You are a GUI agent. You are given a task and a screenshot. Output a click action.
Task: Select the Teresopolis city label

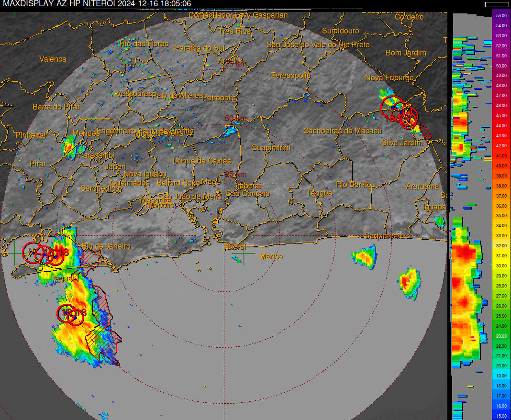pyautogui.click(x=290, y=76)
